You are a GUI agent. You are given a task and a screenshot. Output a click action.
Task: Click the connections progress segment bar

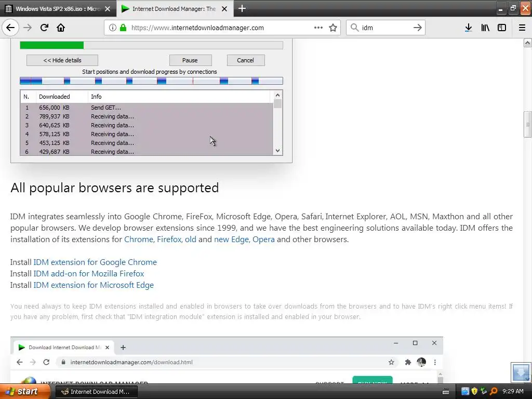click(151, 81)
